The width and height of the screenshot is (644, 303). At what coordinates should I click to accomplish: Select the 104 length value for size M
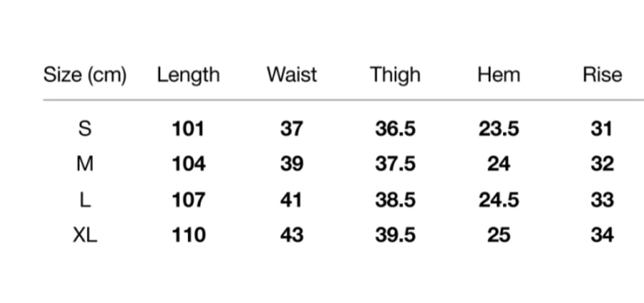[188, 164]
